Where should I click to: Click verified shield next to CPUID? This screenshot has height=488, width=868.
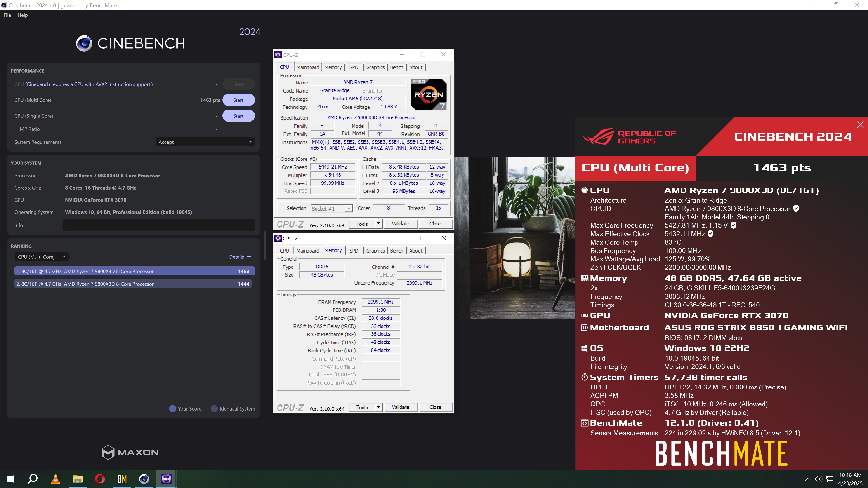796,209
